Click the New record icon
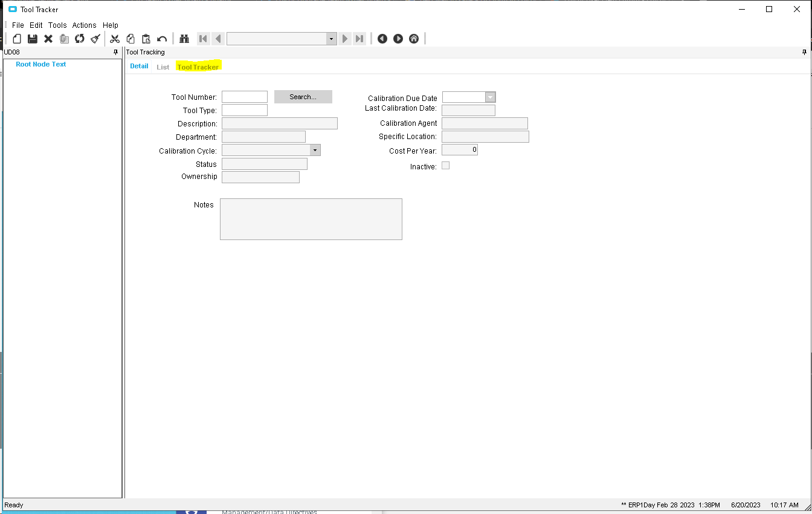Image resolution: width=812 pixels, height=514 pixels. 17,39
